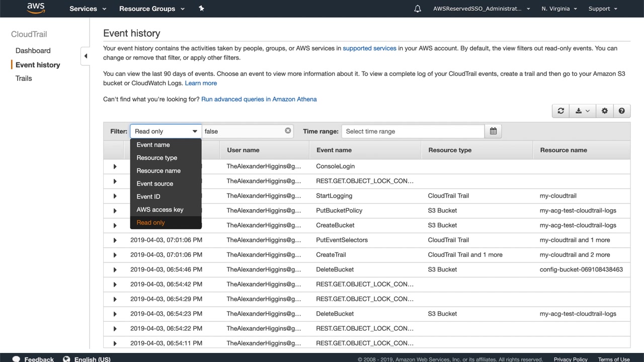Image resolution: width=644 pixels, height=362 pixels.
Task: Open the time range calendar picker
Action: point(493,131)
